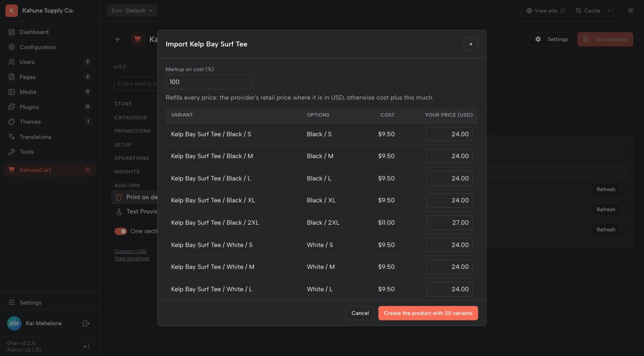Screen dimensions: 644x356
Task: Open the Configuration page icon
Action: tap(11, 47)
